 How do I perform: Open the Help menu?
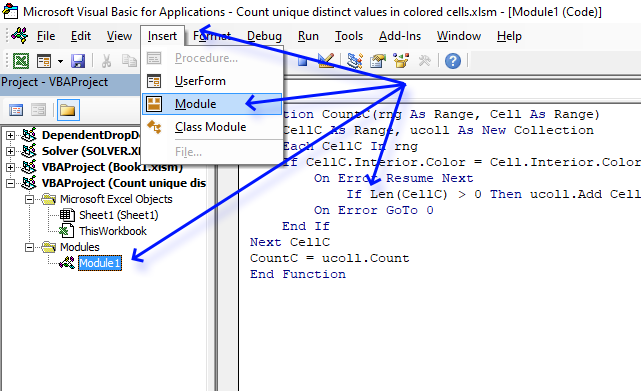pyautogui.click(x=509, y=36)
